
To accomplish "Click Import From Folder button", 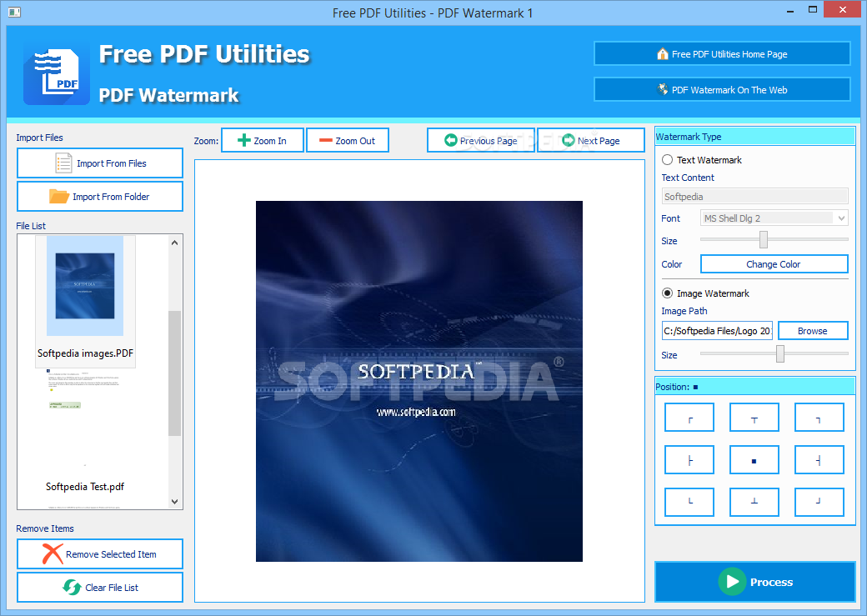I will [100, 196].
